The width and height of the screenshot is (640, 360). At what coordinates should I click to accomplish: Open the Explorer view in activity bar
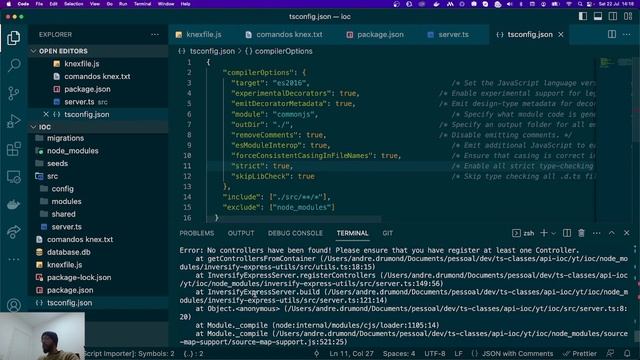[13, 38]
